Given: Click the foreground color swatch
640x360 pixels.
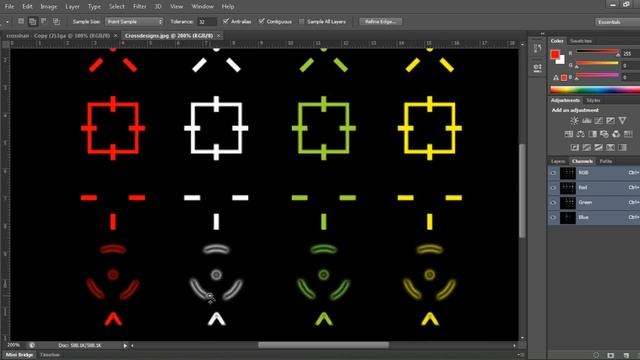Looking at the screenshot, I should click(x=554, y=54).
